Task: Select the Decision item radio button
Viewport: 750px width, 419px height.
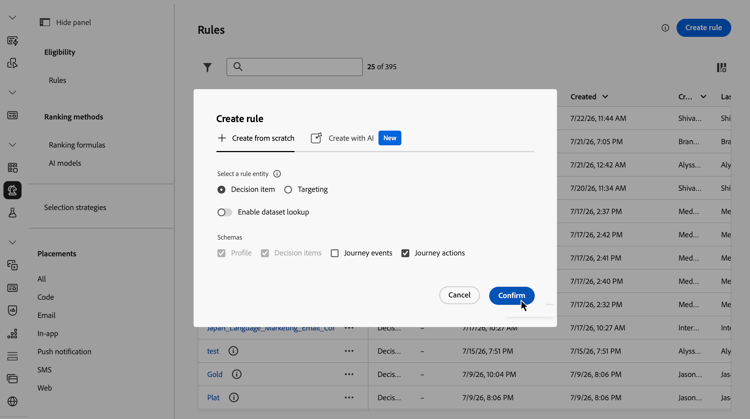Action: (221, 189)
